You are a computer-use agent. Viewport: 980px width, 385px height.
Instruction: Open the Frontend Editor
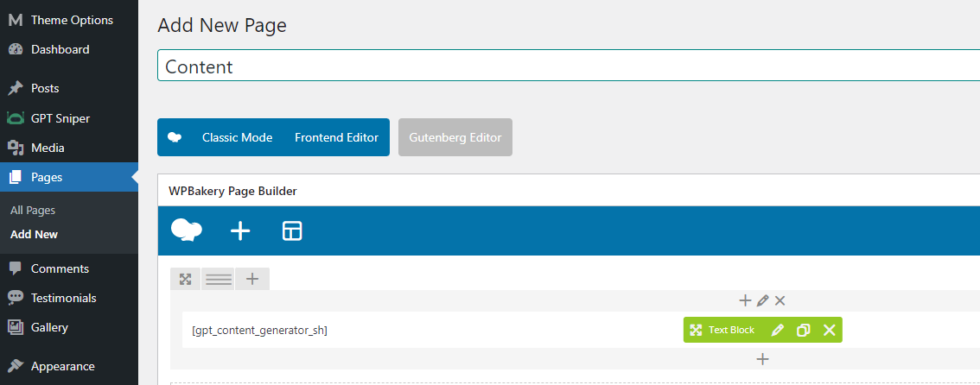pyautogui.click(x=336, y=137)
